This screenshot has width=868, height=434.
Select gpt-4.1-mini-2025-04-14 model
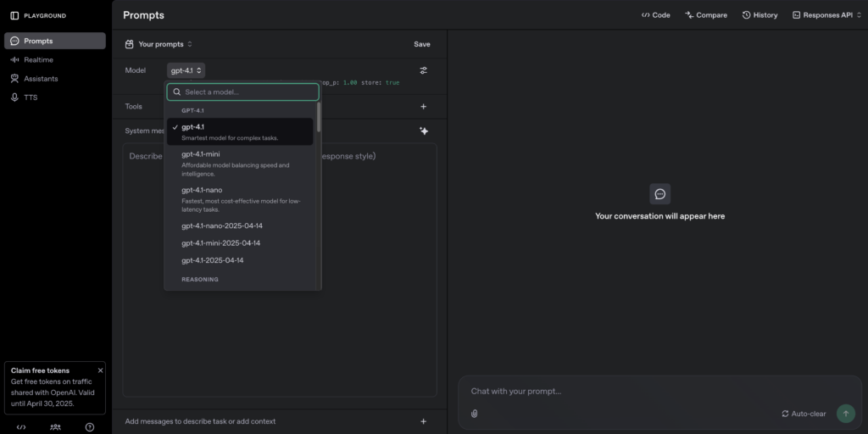click(x=240, y=243)
